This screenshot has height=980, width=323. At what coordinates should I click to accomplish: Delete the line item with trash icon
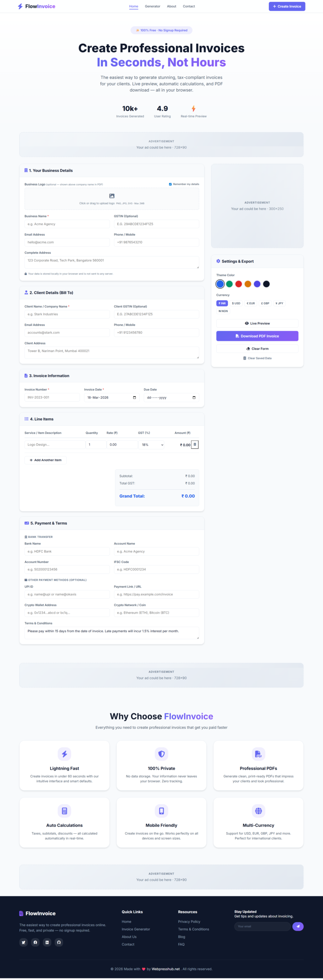coord(195,444)
